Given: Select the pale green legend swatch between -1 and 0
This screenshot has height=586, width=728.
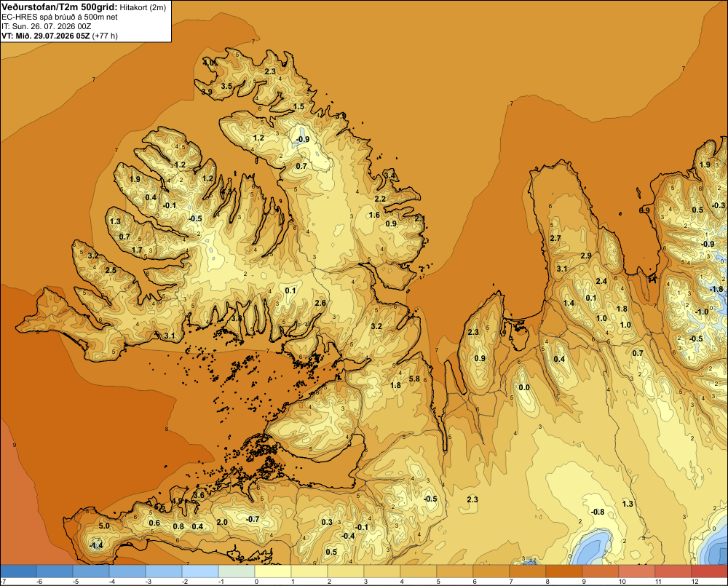Looking at the screenshot, I should pos(237,571).
